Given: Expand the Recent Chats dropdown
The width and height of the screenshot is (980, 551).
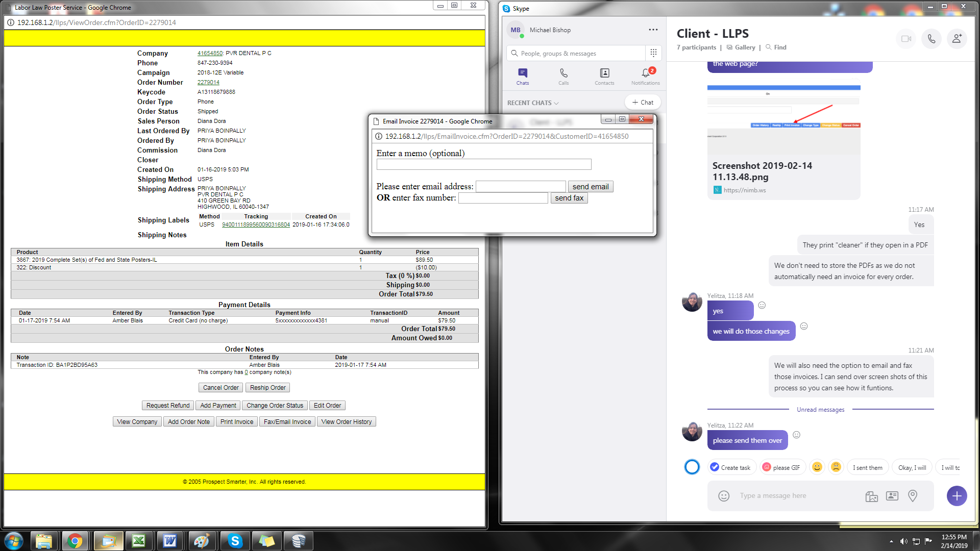Looking at the screenshot, I should 533,103.
